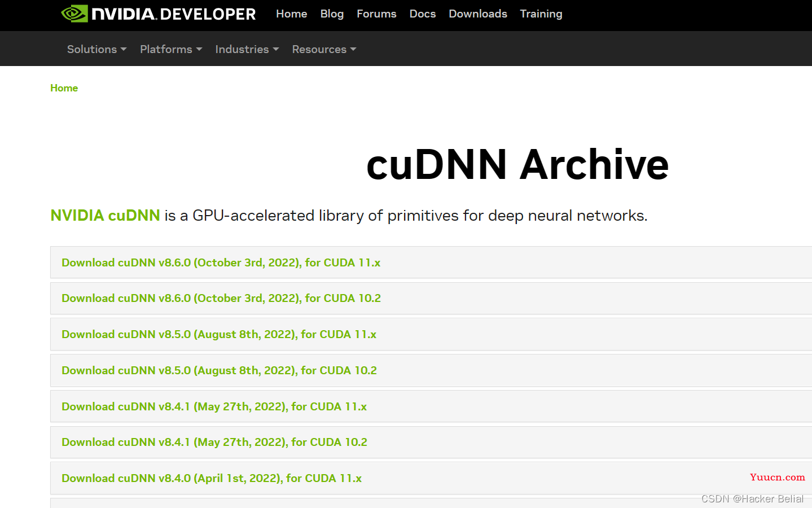Expand the Solutions dropdown menu
Image resolution: width=812 pixels, height=508 pixels.
96,49
